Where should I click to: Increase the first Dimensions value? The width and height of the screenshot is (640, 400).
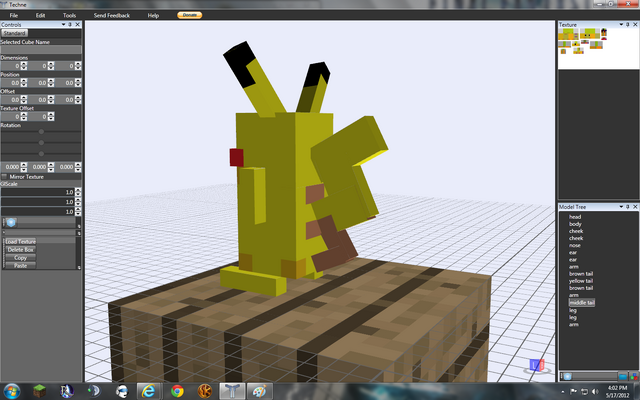click(24, 64)
